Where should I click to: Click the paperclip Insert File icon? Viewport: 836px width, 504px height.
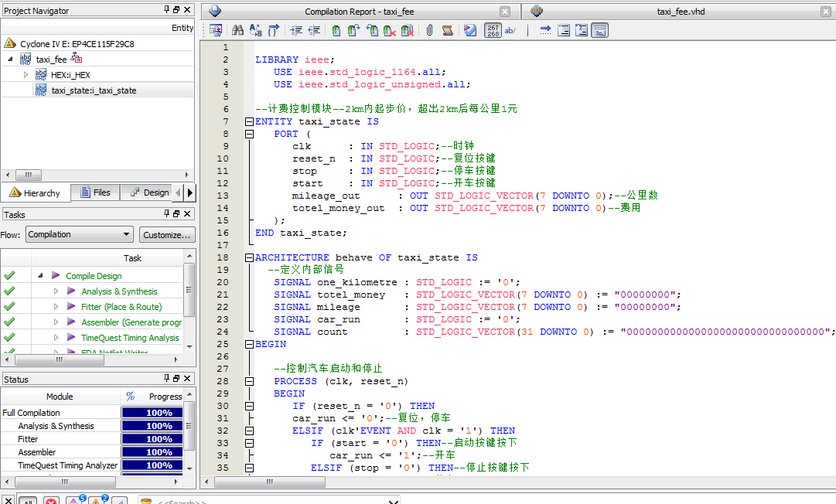point(429,30)
